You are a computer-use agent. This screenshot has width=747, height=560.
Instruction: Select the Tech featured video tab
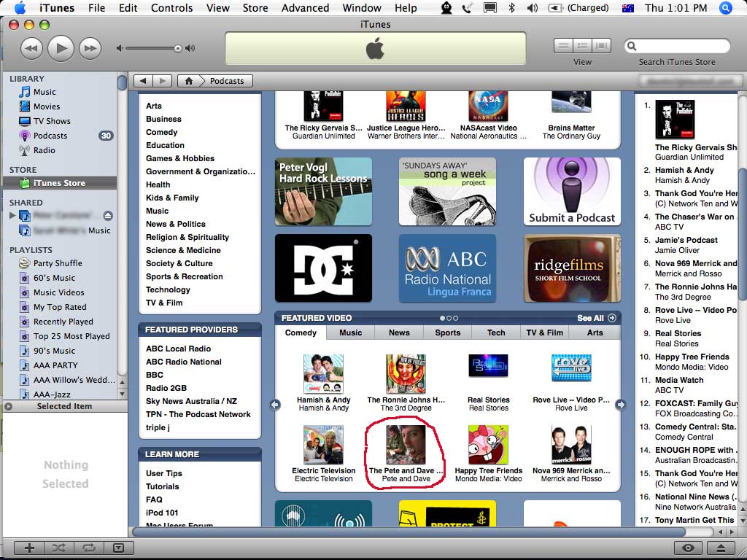click(496, 332)
